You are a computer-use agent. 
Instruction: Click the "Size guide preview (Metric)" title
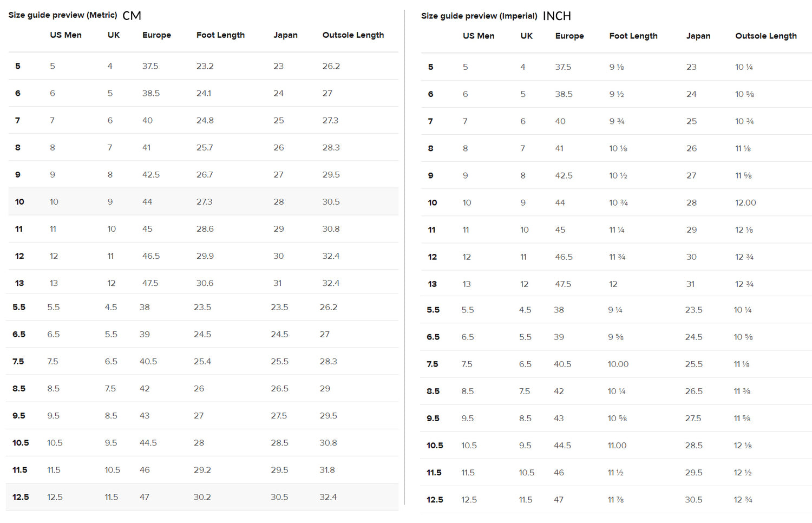pyautogui.click(x=63, y=15)
